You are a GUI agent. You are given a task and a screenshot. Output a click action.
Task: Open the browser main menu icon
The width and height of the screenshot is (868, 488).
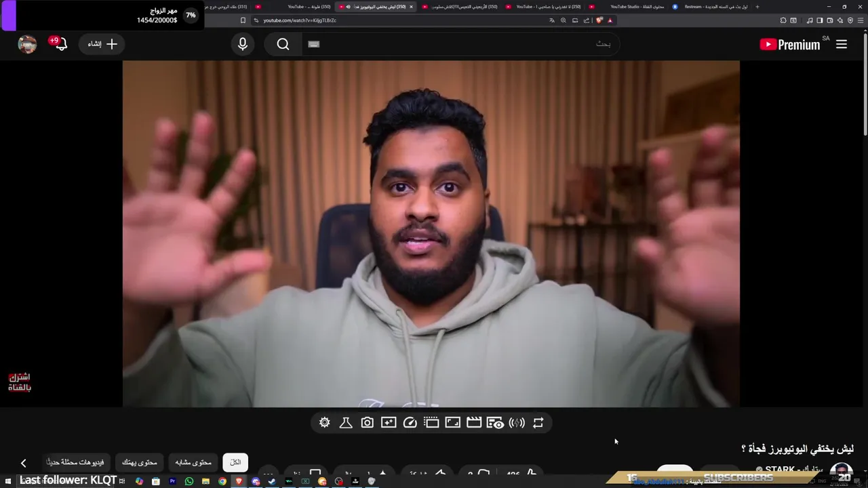coord(861,20)
